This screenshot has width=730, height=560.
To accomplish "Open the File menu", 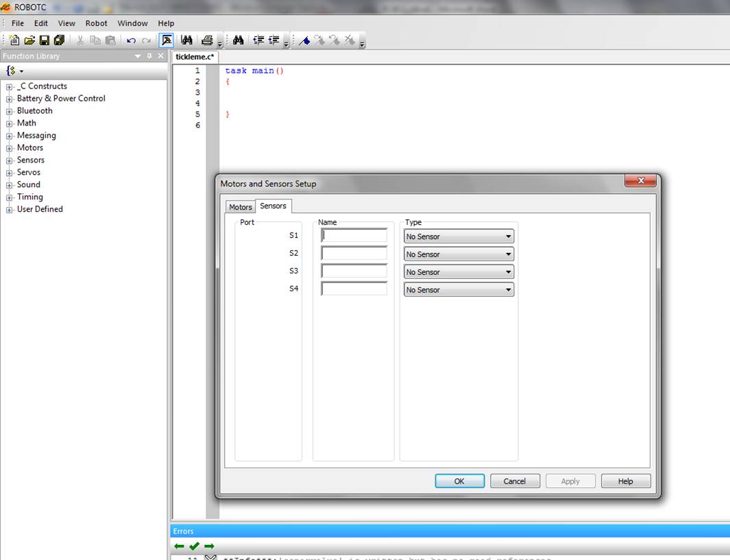I will pos(18,23).
